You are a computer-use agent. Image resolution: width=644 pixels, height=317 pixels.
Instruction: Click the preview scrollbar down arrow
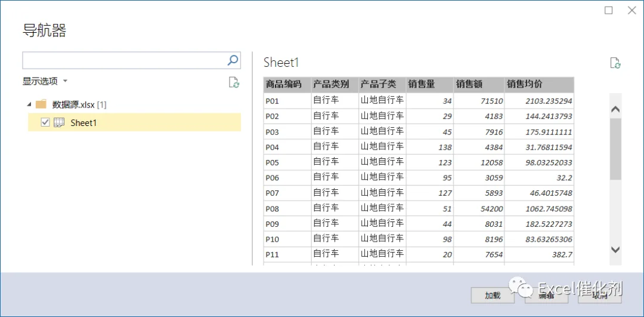point(615,249)
